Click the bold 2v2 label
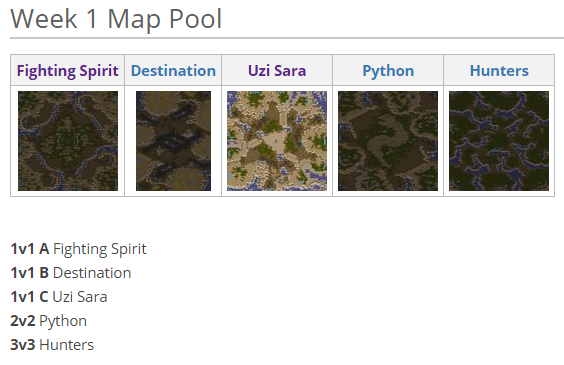Viewport: 564px width, 365px height. coord(23,321)
